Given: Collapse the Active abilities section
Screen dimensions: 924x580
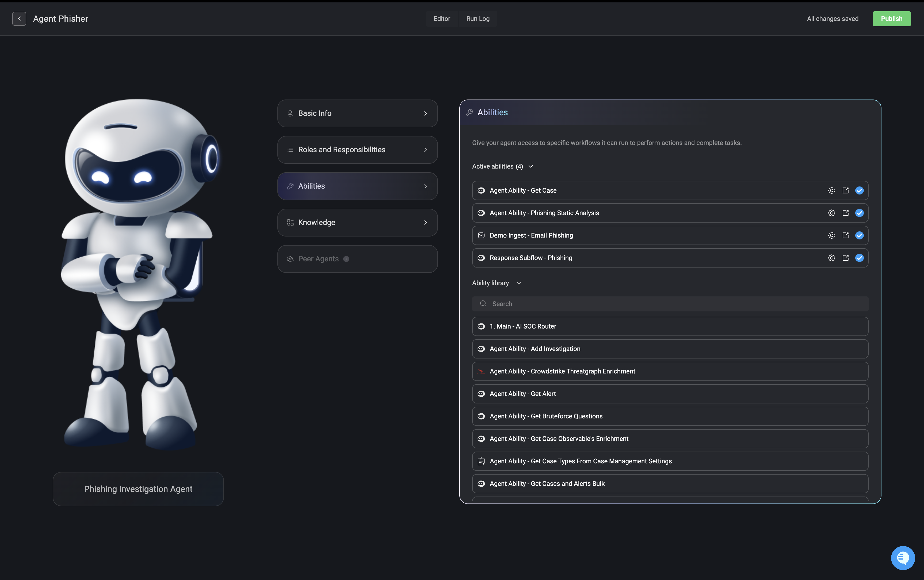Looking at the screenshot, I should point(530,166).
